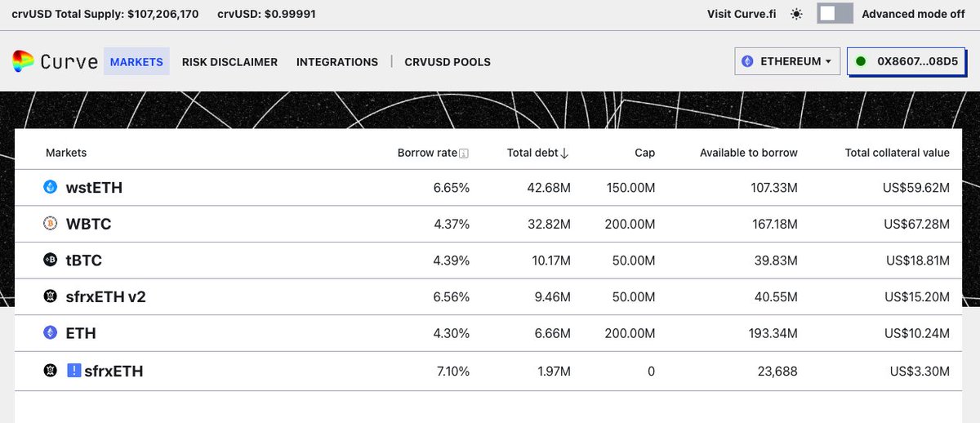
Task: Click the Borrow rate info icon
Action: tap(464, 154)
